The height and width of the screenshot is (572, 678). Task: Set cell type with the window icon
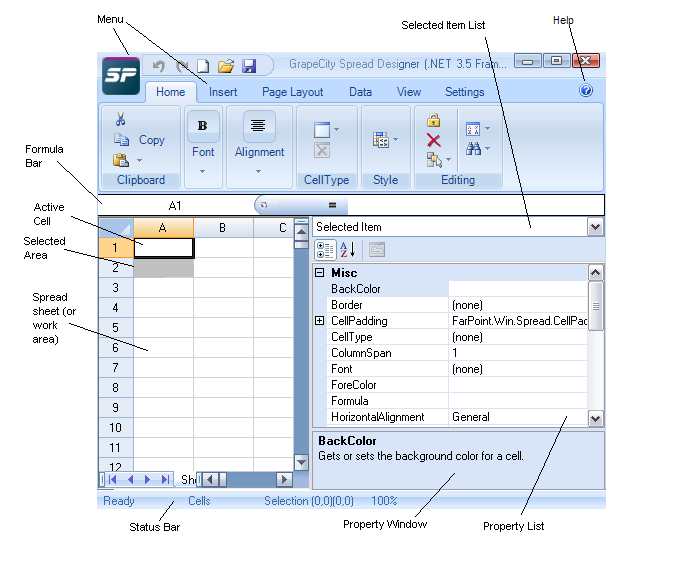(322, 130)
